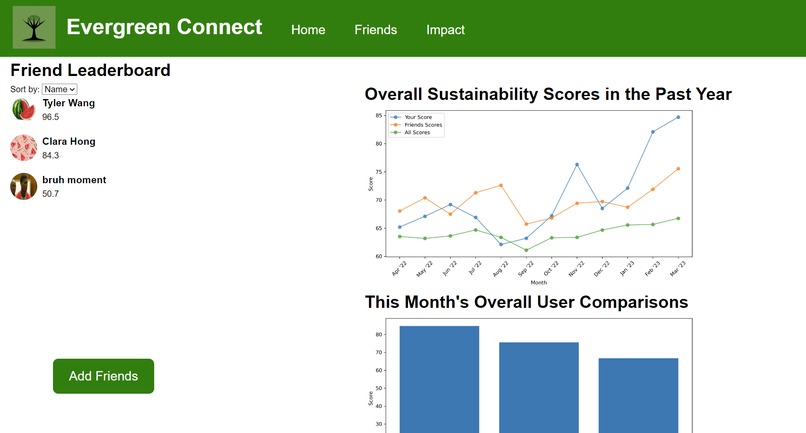
Task: Click This Month's Overall User Comparisons heading
Action: (526, 302)
